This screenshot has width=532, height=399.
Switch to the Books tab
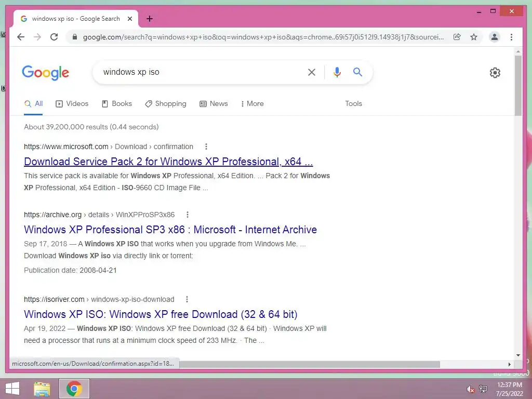click(117, 104)
